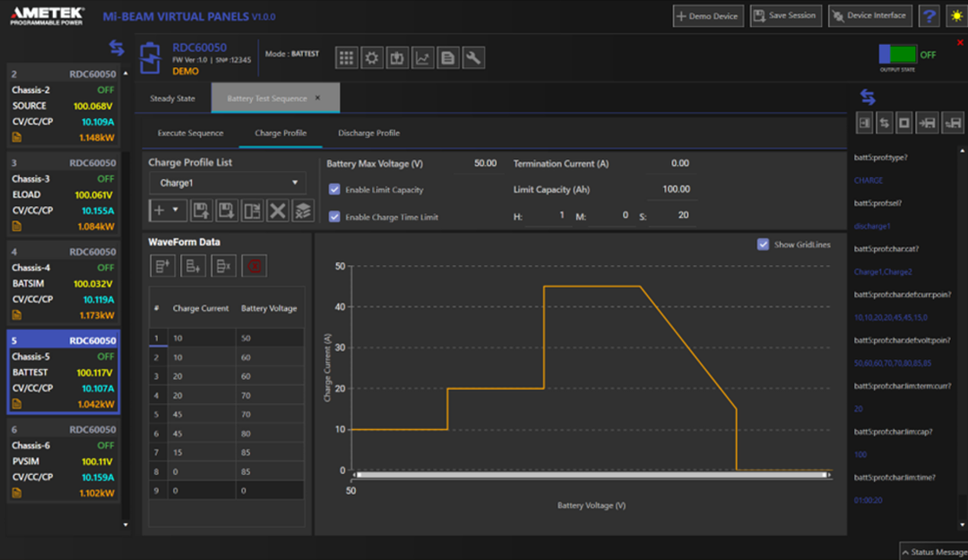Open the Discharge Profile tab

pos(368,133)
